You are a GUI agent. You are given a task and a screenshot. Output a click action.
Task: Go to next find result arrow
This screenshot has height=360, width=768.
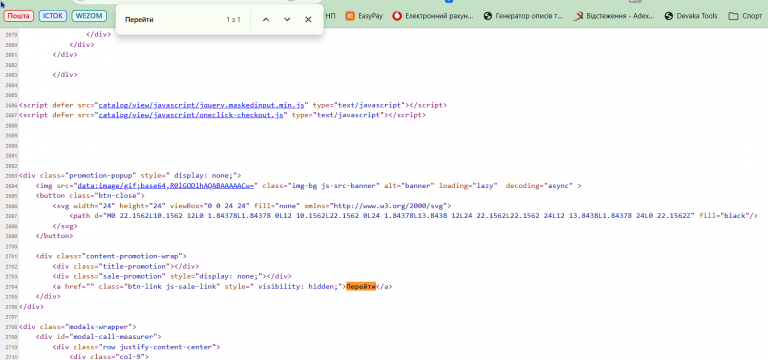tap(287, 20)
